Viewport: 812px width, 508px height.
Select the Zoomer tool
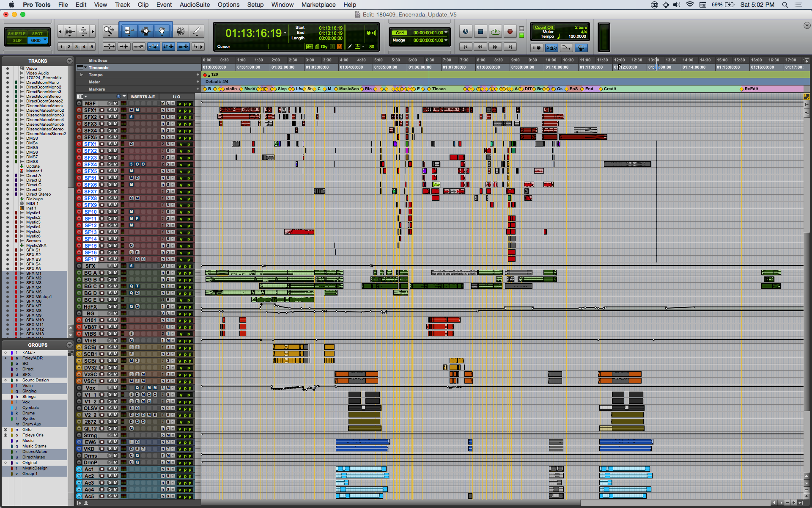(109, 30)
